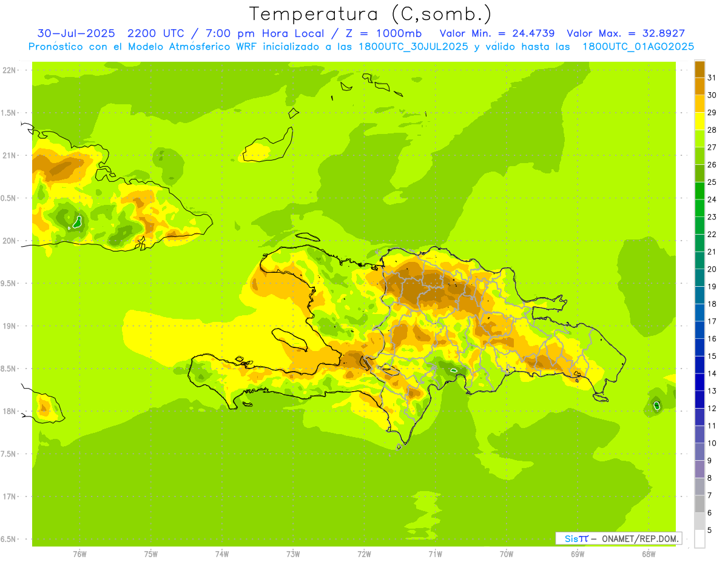This screenshot has height=562, width=728.
Task: Click legend value "31"
Action: 712,78
